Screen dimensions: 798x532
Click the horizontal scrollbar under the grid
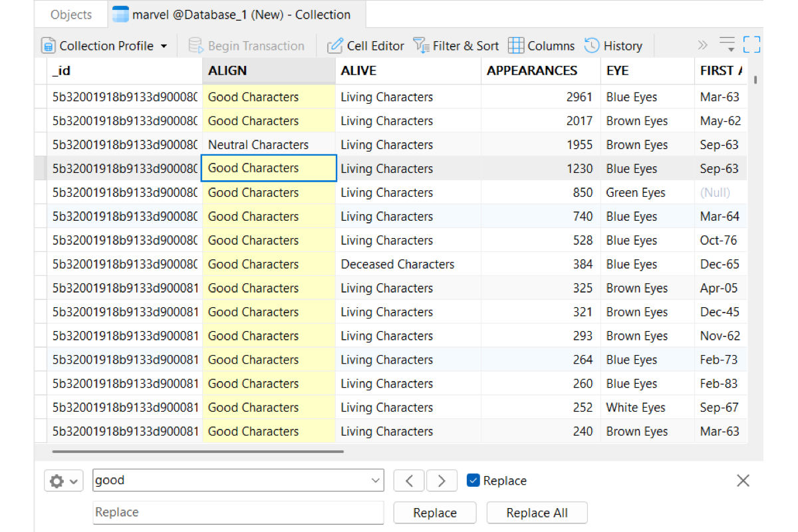pos(198,452)
